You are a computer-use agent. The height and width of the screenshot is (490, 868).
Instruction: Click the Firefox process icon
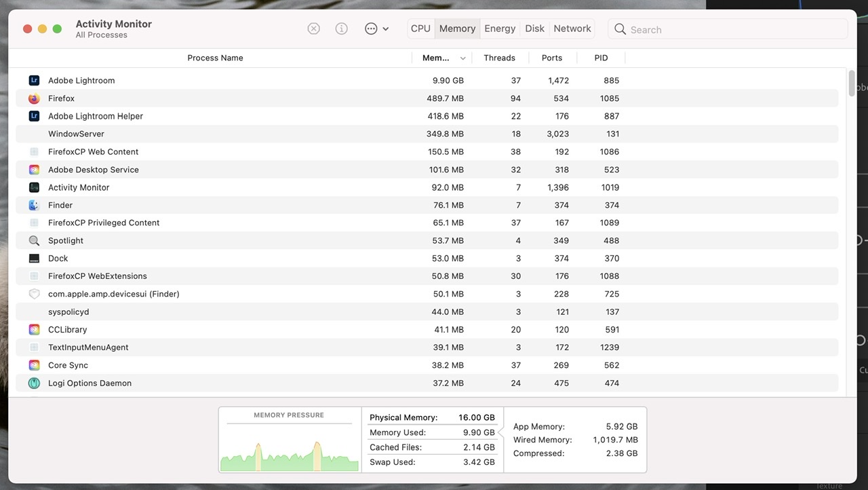(x=34, y=98)
